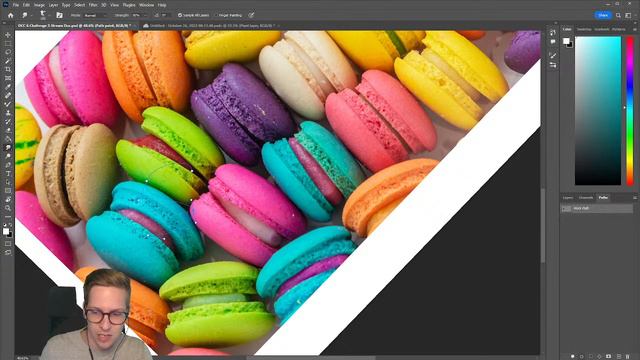Select the Horizontal Type tool
Image resolution: width=640 pixels, height=360 pixels.
coord(8,173)
